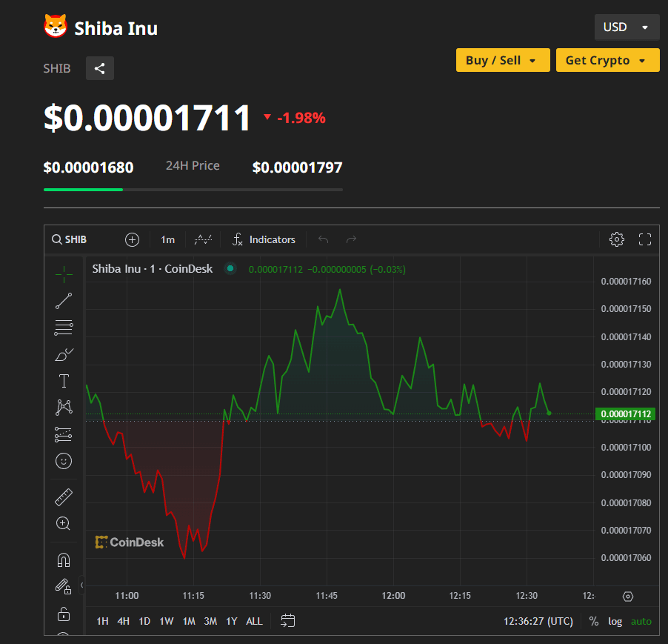This screenshot has width=668, height=644.
Task: Enter fullscreen chart mode
Action: [644, 239]
